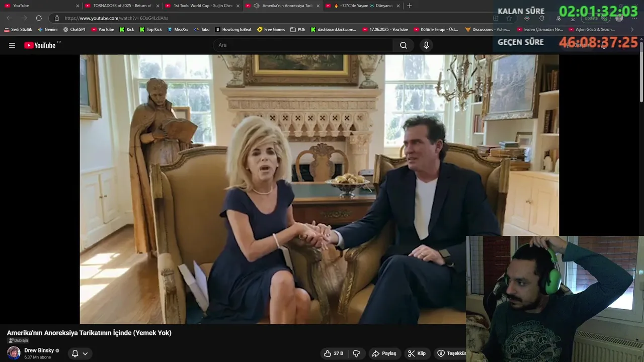Open Aşkın Gücü 3. Sezon bookmark
The image size is (644, 362).
tap(592, 30)
